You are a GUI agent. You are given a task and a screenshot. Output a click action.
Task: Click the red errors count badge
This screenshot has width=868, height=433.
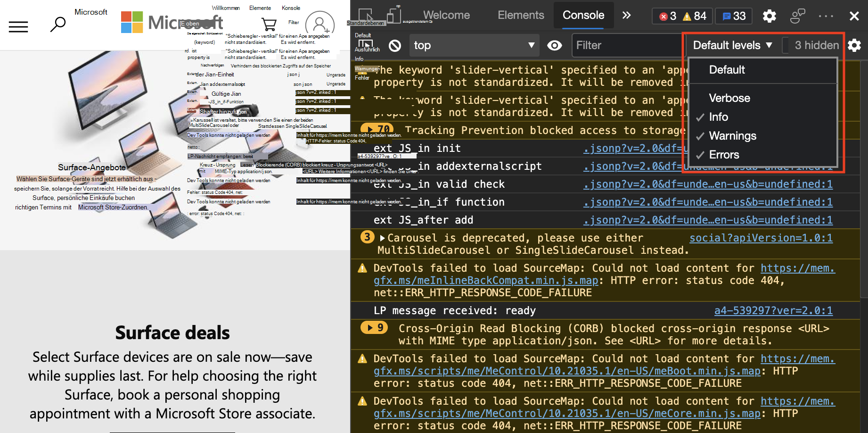pos(668,16)
